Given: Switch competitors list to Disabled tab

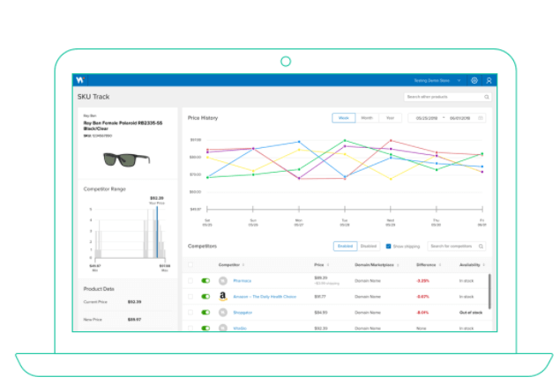Looking at the screenshot, I should pyautogui.click(x=369, y=246).
